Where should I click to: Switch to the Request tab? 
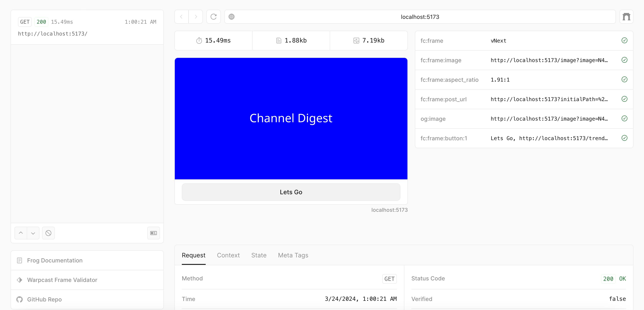tap(193, 255)
